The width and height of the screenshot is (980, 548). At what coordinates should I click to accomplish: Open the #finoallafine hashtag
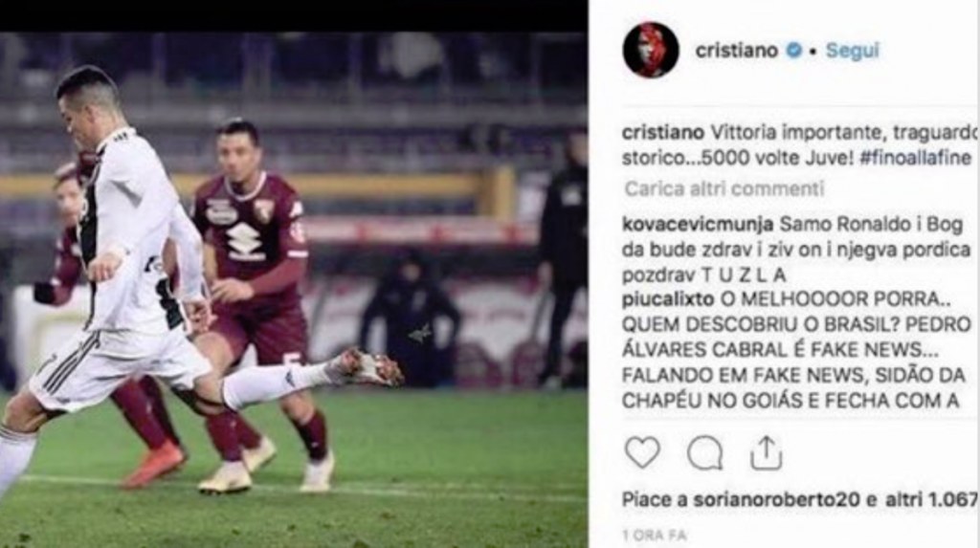[x=915, y=158]
